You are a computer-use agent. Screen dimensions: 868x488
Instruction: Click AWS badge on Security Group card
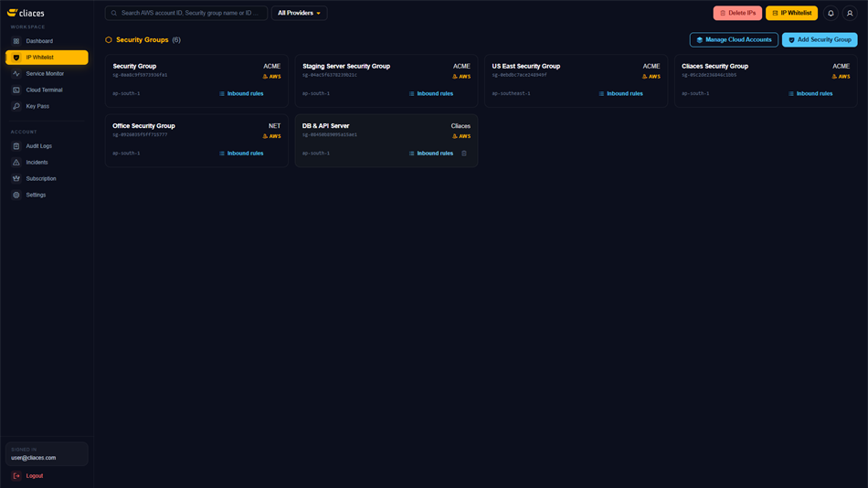pos(271,77)
